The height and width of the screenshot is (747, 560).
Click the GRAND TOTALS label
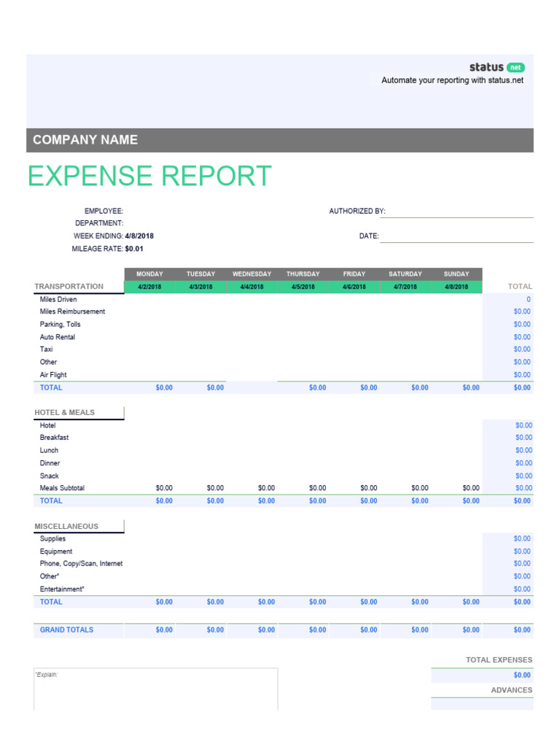(66, 630)
